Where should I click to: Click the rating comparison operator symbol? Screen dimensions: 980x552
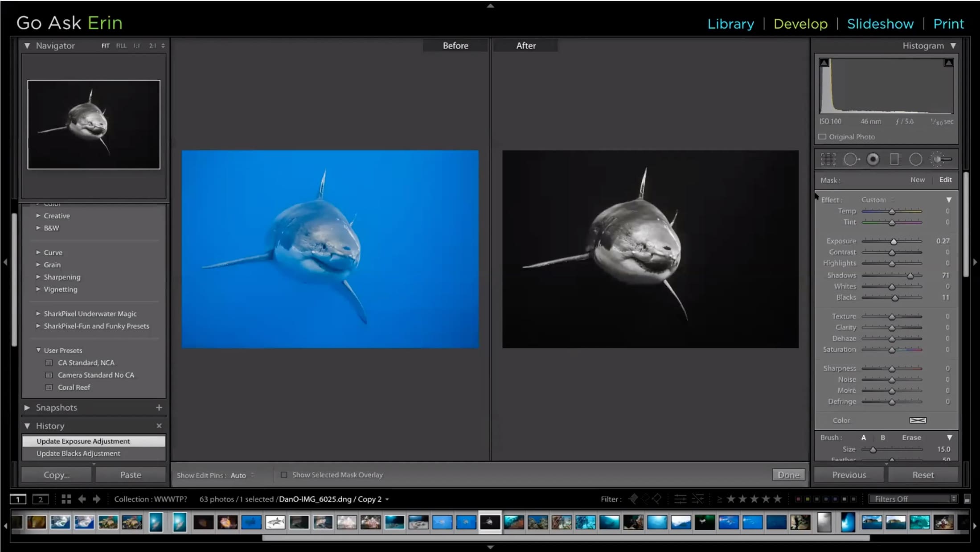tap(719, 499)
